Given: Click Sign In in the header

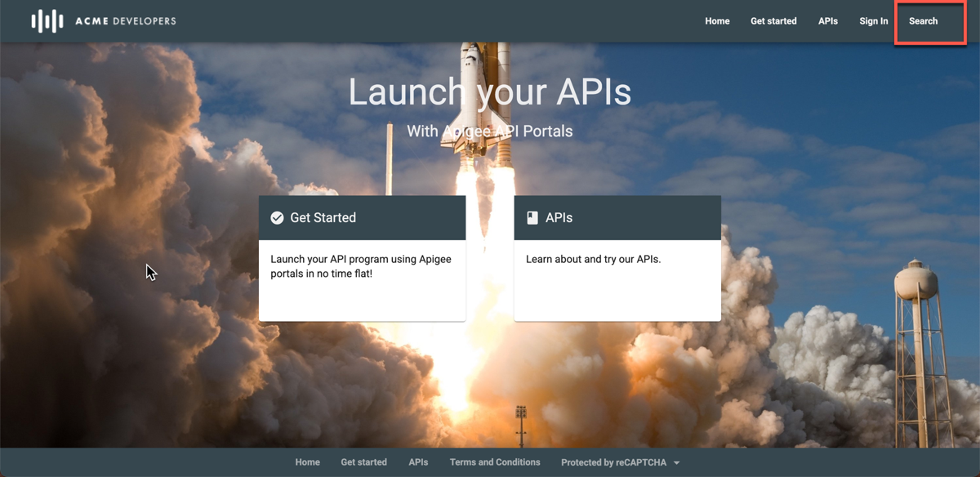Looking at the screenshot, I should pos(873,21).
